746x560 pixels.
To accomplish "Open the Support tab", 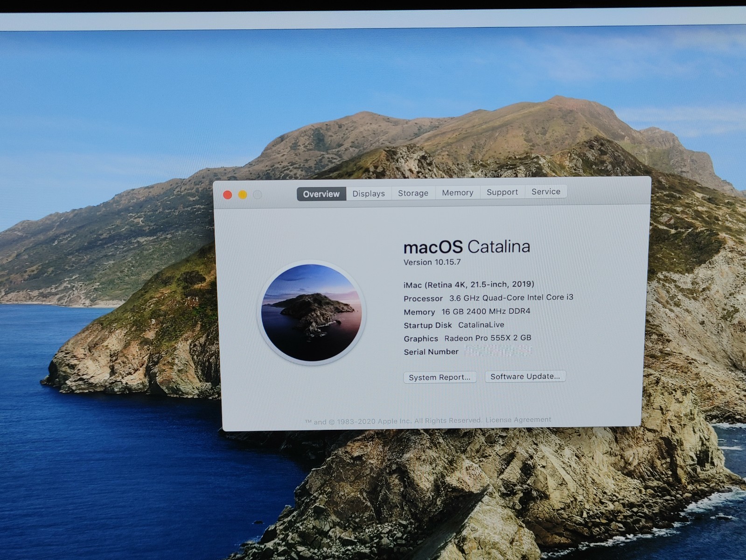I will [502, 192].
